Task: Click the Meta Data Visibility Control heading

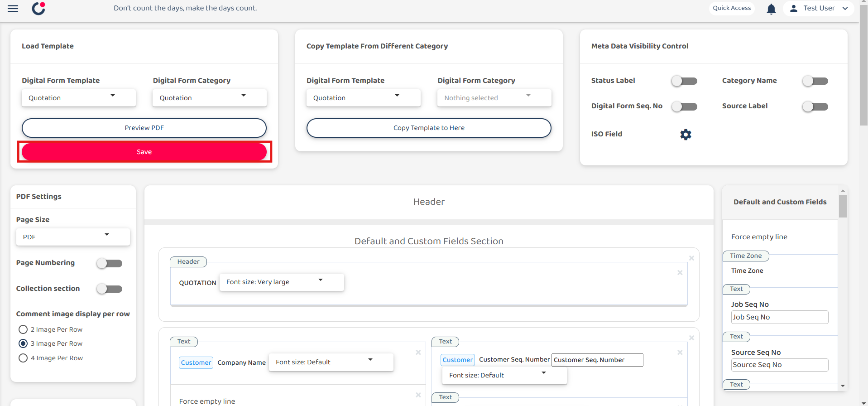Action: point(639,46)
